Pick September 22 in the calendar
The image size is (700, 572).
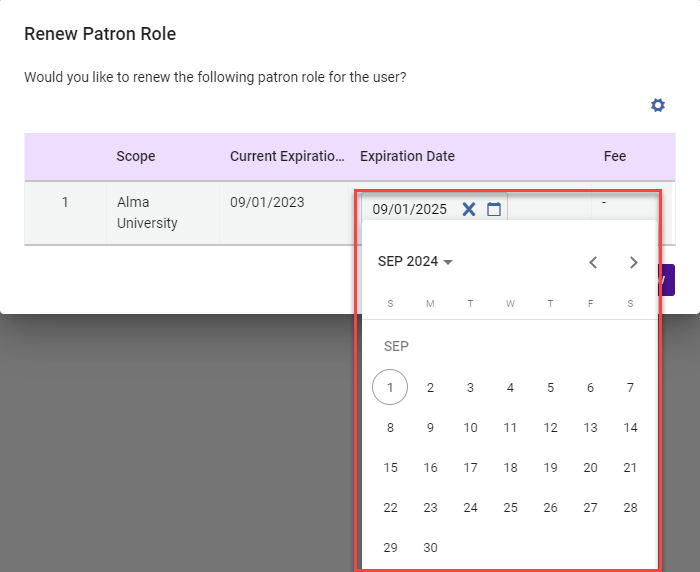click(x=390, y=508)
